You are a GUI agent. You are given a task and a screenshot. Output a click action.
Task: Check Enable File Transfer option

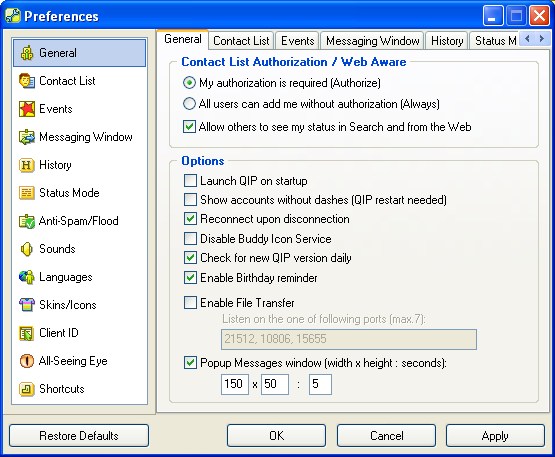pos(190,303)
